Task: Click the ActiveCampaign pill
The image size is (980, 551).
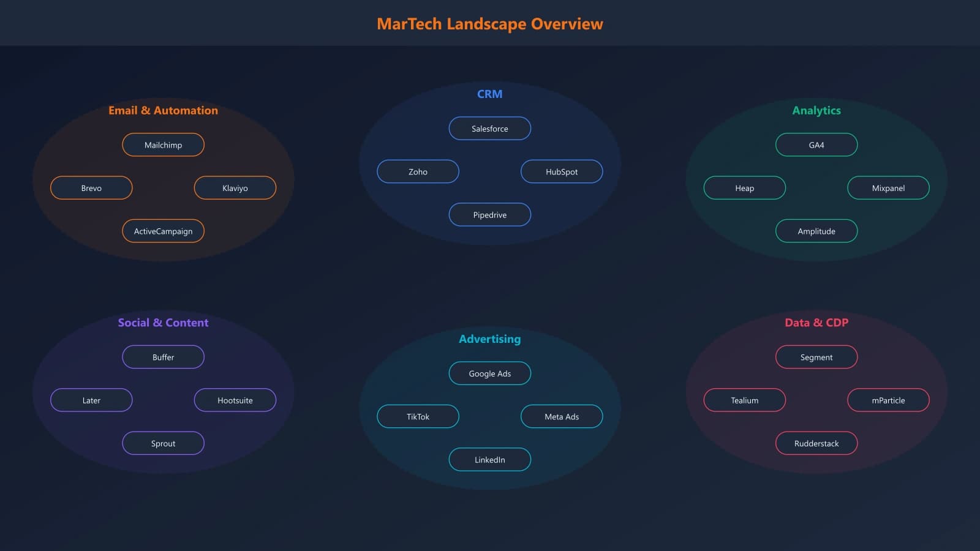Action: (163, 231)
